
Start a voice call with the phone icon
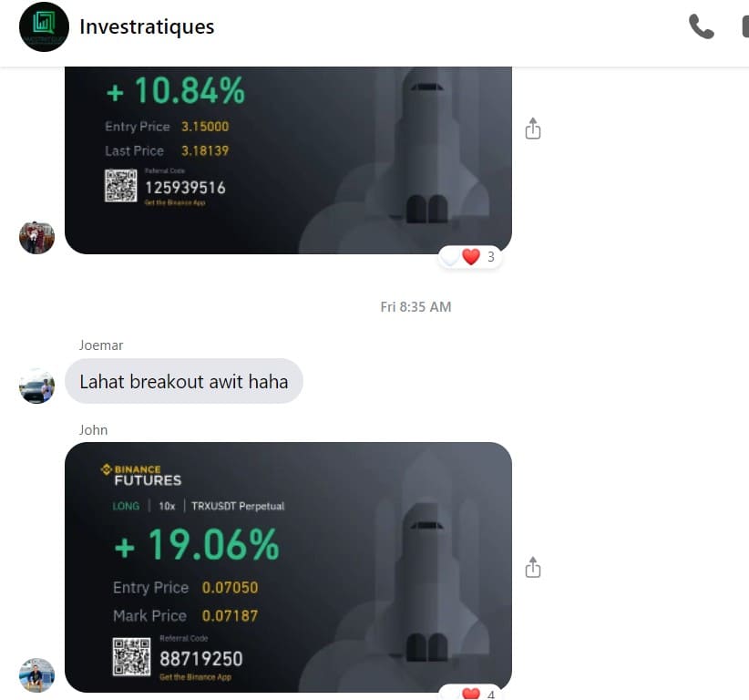(x=702, y=26)
